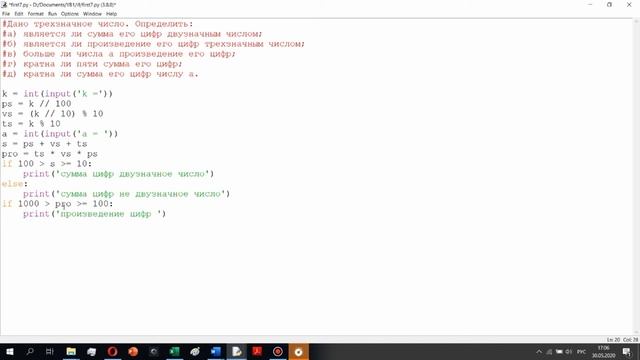Open the red PDF reader taskbar icon

tap(257, 351)
